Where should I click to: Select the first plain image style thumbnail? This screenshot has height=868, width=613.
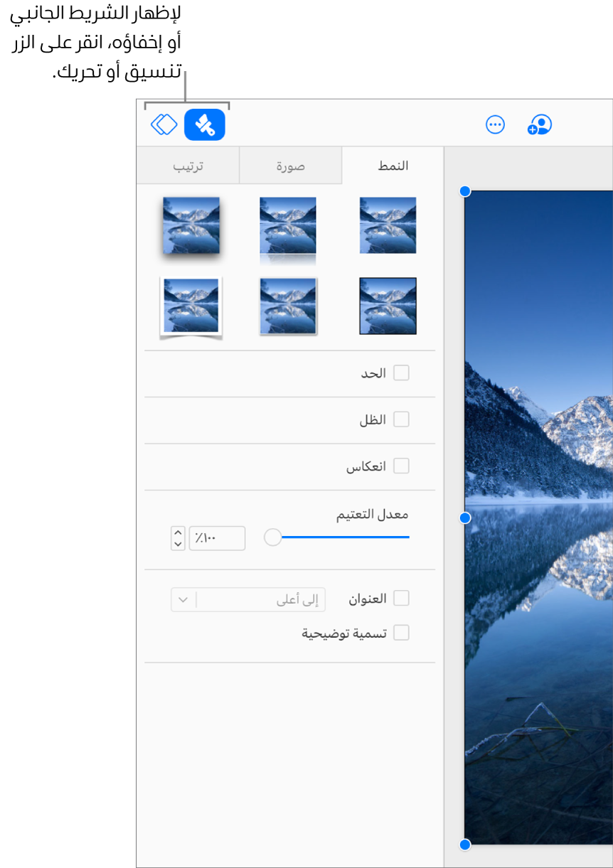[388, 226]
